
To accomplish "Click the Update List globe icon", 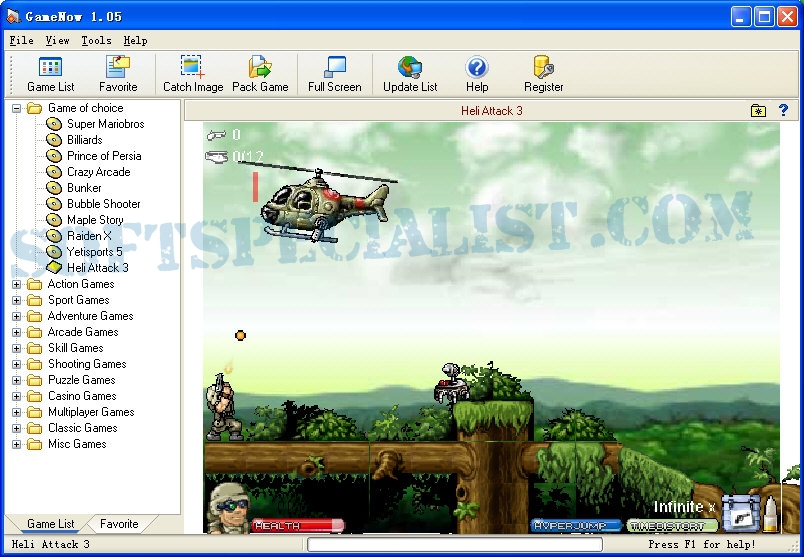I will tap(410, 68).
